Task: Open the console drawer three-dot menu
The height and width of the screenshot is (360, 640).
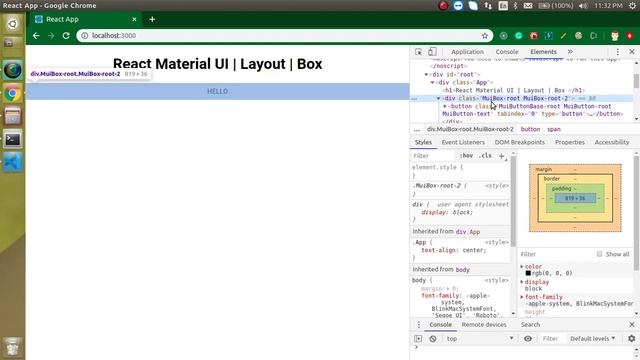Action: [x=418, y=324]
